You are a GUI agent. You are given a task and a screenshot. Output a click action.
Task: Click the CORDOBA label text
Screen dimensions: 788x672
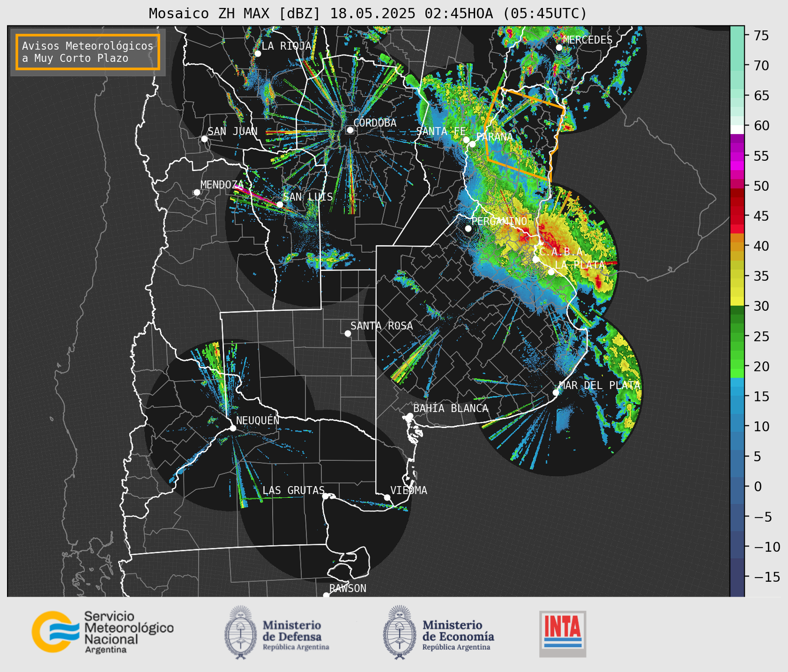click(375, 123)
